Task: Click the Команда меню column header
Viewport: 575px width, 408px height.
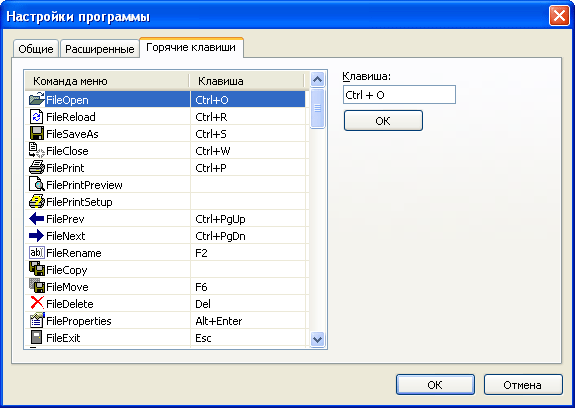Action: tap(107, 81)
